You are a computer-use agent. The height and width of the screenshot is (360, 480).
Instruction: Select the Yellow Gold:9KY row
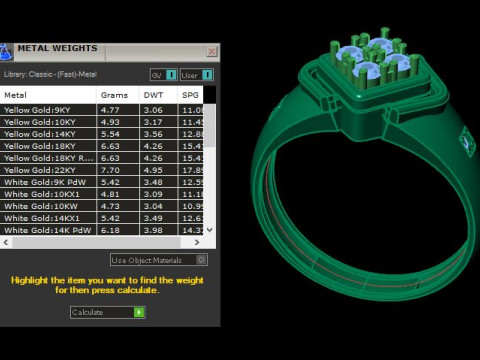point(101,110)
